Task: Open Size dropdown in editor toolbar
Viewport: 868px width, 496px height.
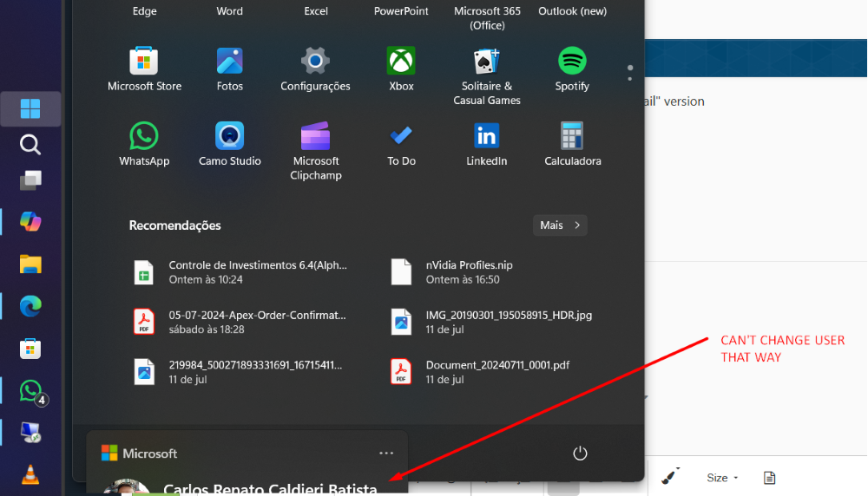Action: 722,478
